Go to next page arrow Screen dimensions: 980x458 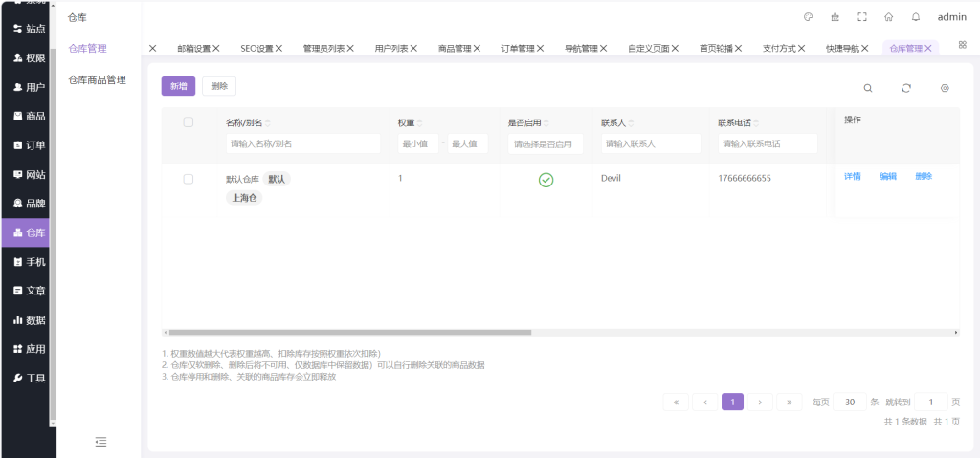[760, 402]
